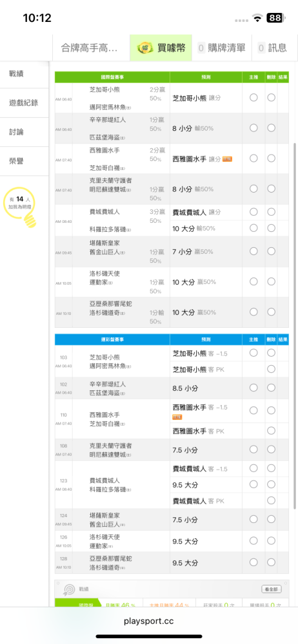
Task: Select 主推 radio for 芝加哥小熊 讓分
Action: point(253,97)
